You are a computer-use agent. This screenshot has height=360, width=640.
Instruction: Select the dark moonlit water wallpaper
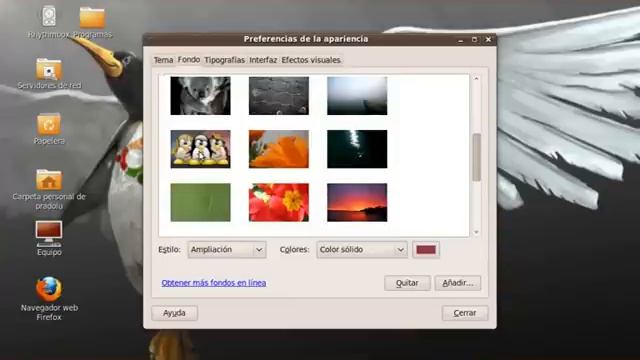coord(357,149)
